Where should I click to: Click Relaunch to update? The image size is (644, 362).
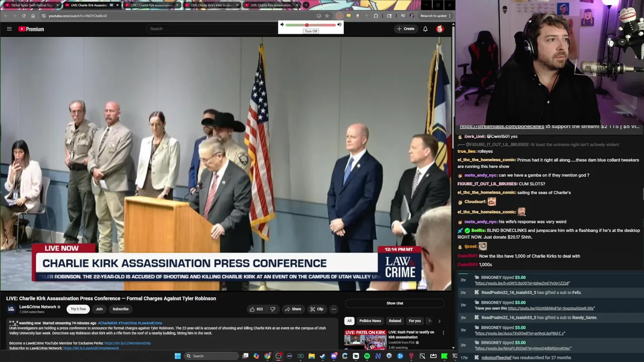(x=433, y=16)
